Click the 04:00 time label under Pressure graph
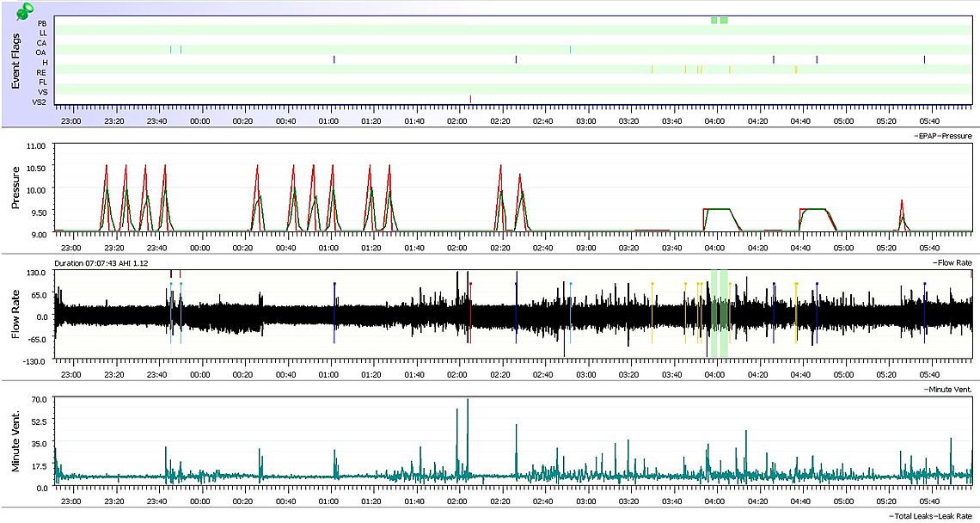The image size is (980, 523). (x=714, y=248)
